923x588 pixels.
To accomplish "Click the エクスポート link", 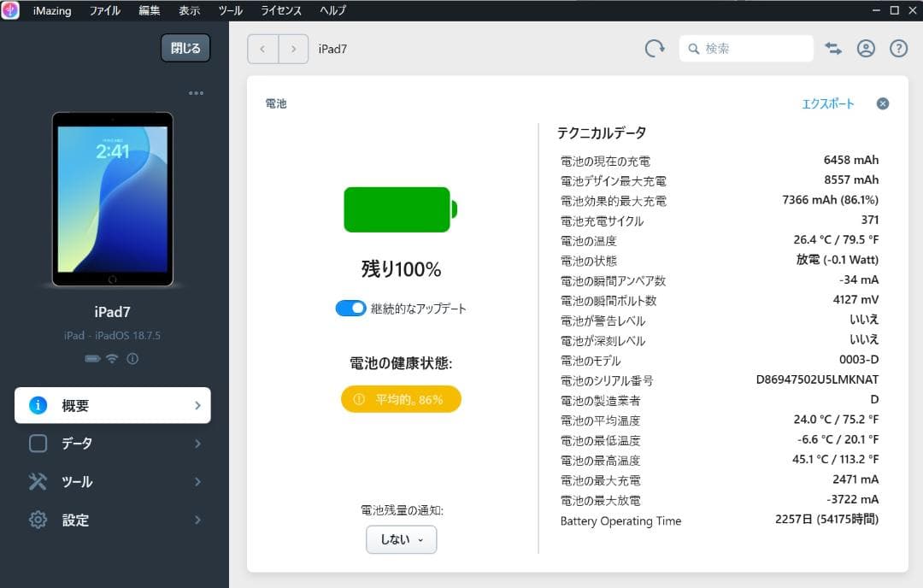I will (x=828, y=103).
